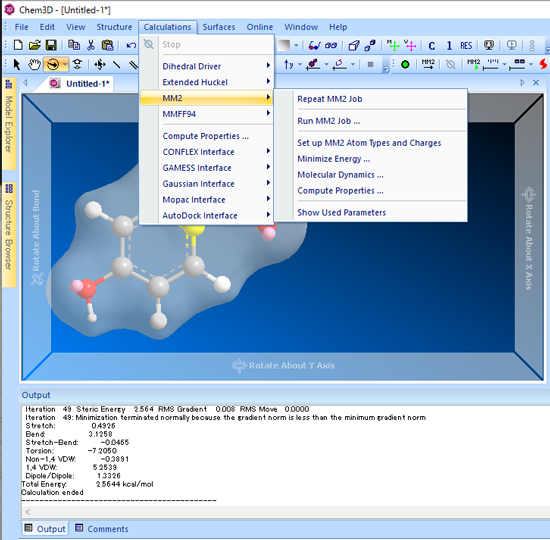Switch to the Output tab
This screenshot has height=540, width=550.
pyautogui.click(x=45, y=528)
